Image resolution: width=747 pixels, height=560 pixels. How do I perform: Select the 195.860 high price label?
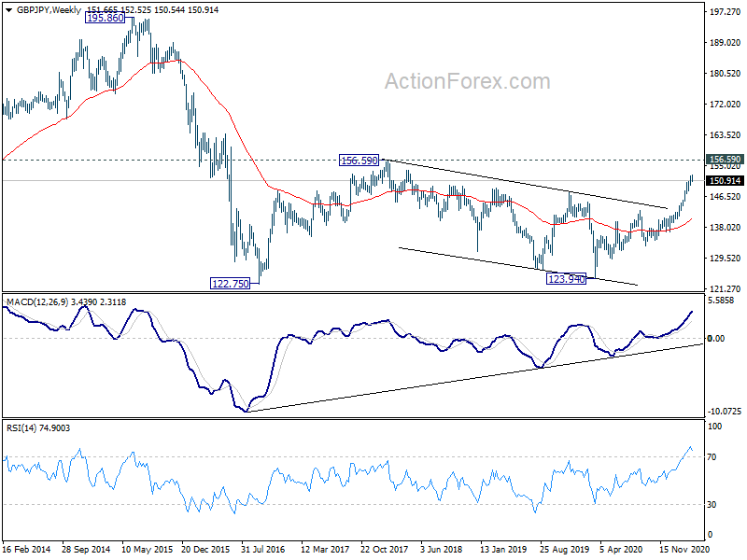point(106,18)
